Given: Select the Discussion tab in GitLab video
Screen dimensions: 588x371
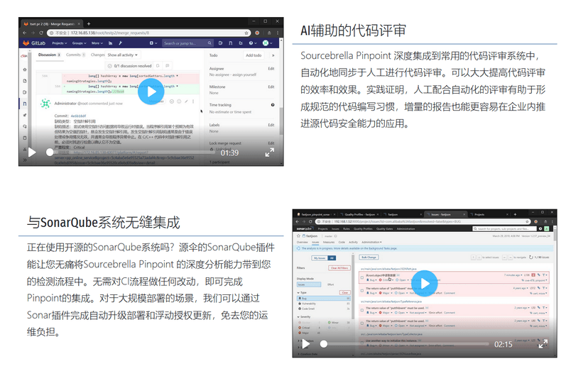Looking at the screenshot, I should point(49,55).
